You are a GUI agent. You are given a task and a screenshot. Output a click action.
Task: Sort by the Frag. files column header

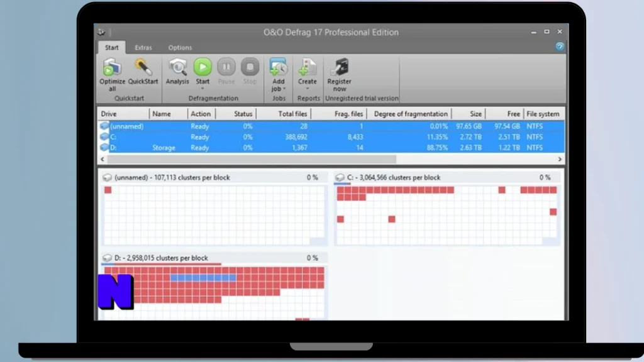coord(339,114)
